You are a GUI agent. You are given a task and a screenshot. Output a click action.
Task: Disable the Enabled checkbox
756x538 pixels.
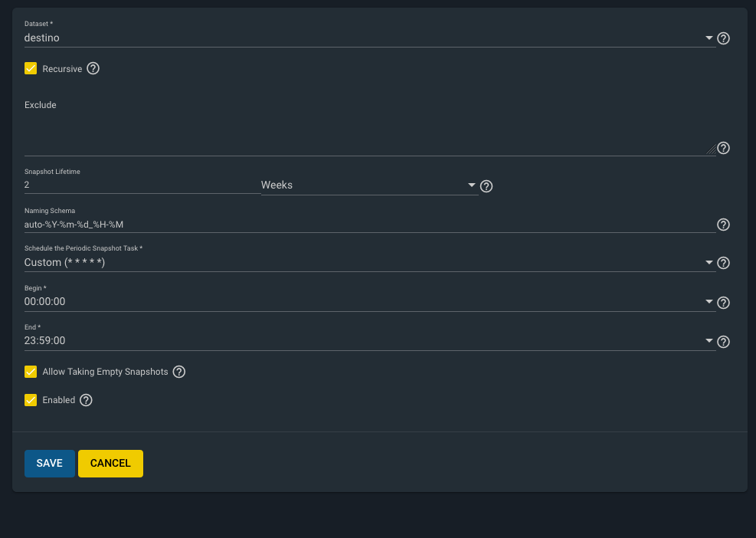(x=31, y=400)
